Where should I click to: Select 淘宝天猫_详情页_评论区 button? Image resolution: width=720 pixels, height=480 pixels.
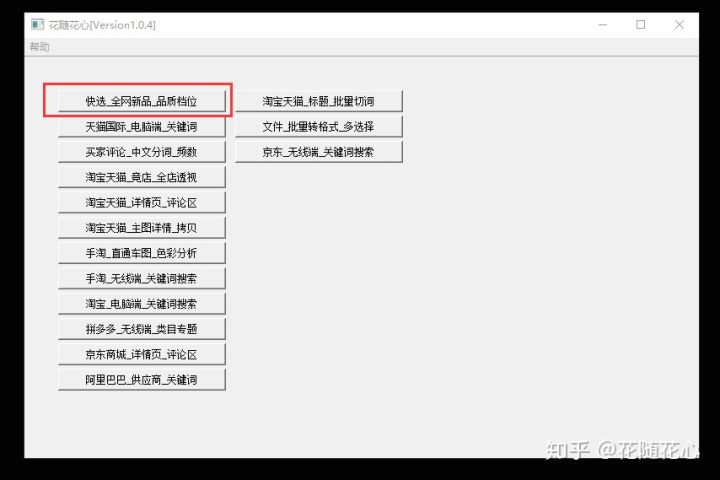click(142, 203)
